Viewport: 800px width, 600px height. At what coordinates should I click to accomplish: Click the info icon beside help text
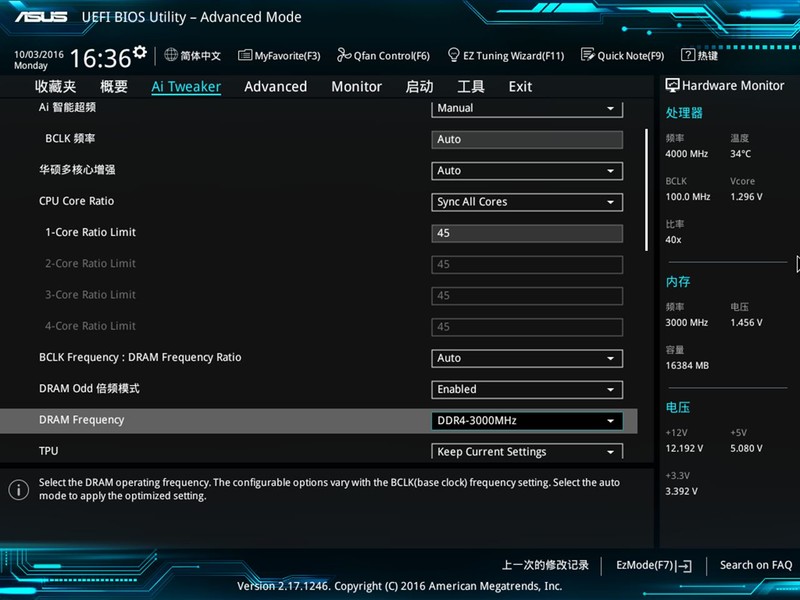[x=19, y=490]
